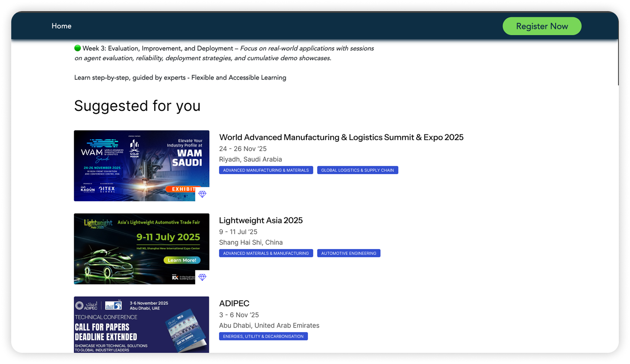Click the Home navigation link

[61, 26]
